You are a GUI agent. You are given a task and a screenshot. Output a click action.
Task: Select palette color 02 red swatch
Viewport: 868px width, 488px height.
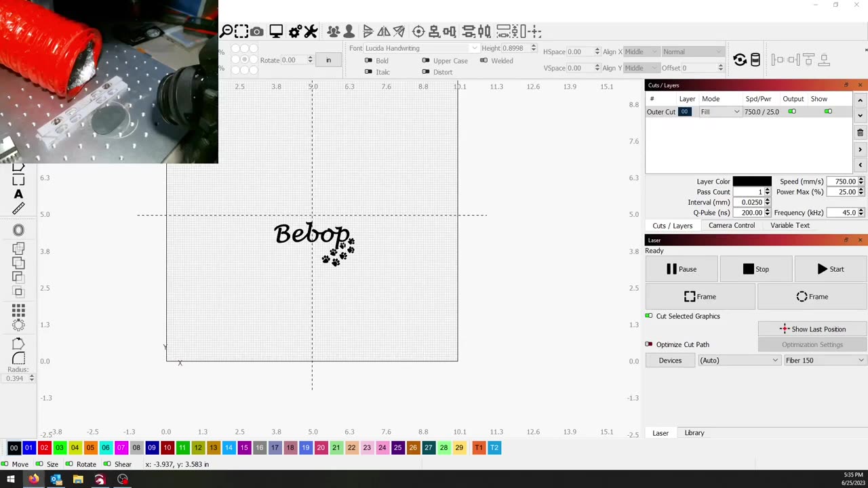pyautogui.click(x=44, y=448)
